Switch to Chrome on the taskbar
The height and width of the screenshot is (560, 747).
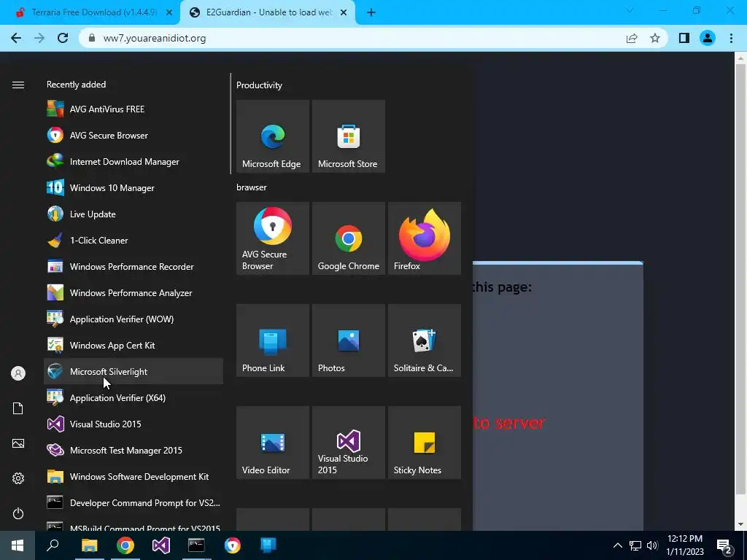click(125, 545)
